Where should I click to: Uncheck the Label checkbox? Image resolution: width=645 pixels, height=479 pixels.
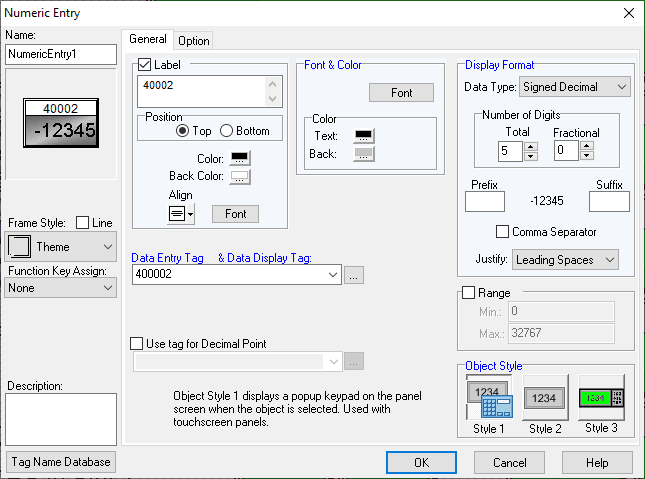(144, 65)
